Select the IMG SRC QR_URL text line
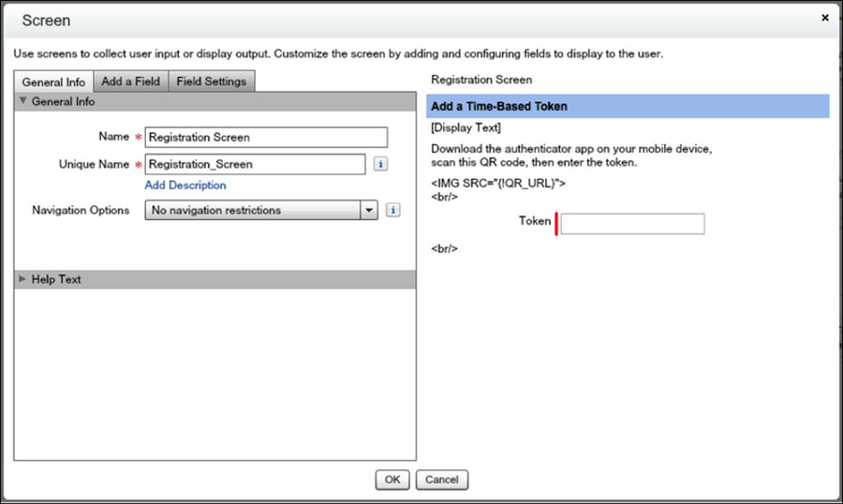The height and width of the screenshot is (504, 843). [498, 184]
